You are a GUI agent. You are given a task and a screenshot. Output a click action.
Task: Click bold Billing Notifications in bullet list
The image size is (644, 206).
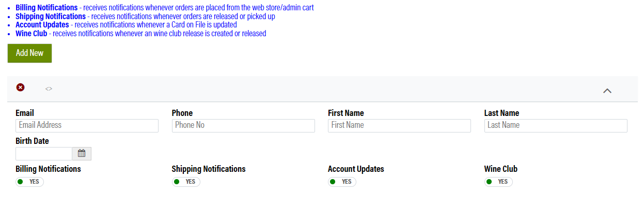point(46,8)
